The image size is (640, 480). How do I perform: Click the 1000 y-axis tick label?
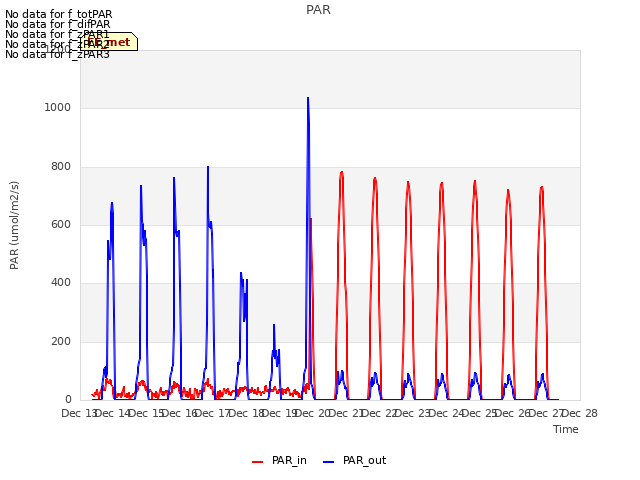58,107
